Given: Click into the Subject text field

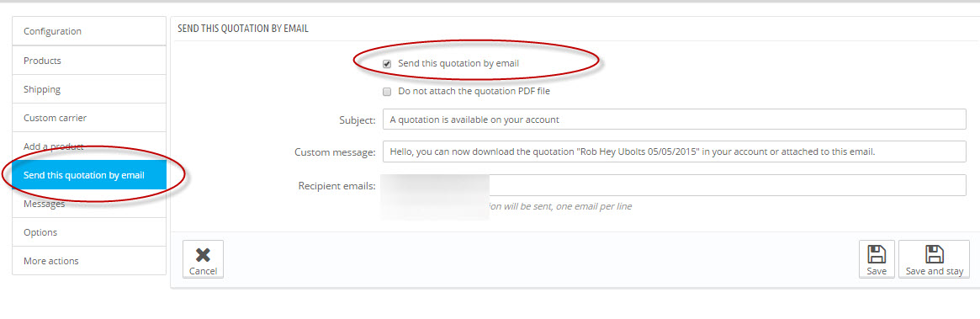Looking at the screenshot, I should [x=675, y=119].
